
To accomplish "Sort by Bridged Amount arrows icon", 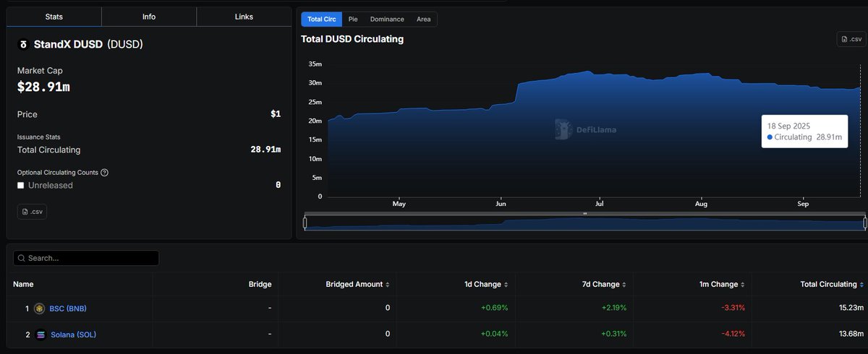I will pos(388,285).
